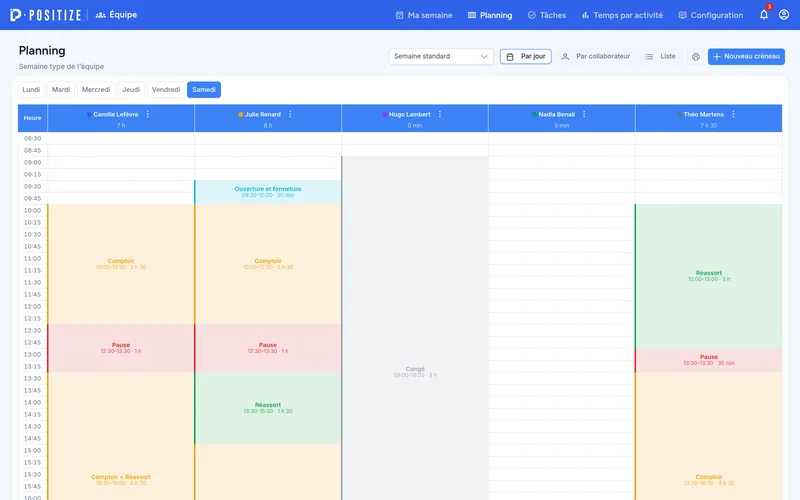Click the Planning page title
800x500 pixels.
(42, 51)
